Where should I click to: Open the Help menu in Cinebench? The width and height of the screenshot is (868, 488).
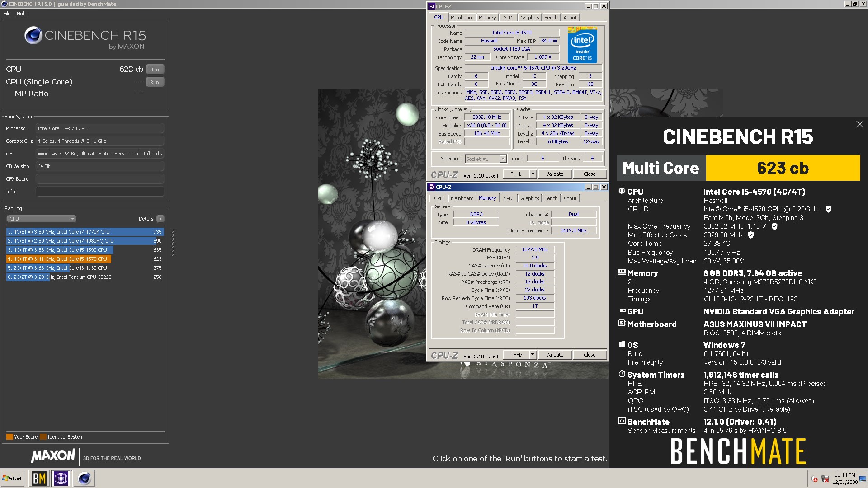[22, 14]
